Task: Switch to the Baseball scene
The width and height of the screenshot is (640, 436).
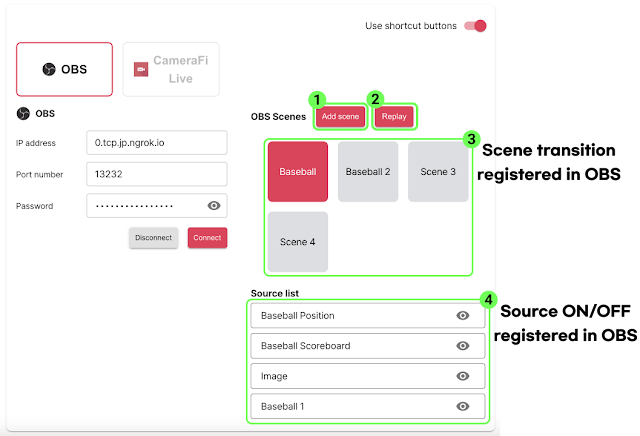Action: pyautogui.click(x=298, y=172)
